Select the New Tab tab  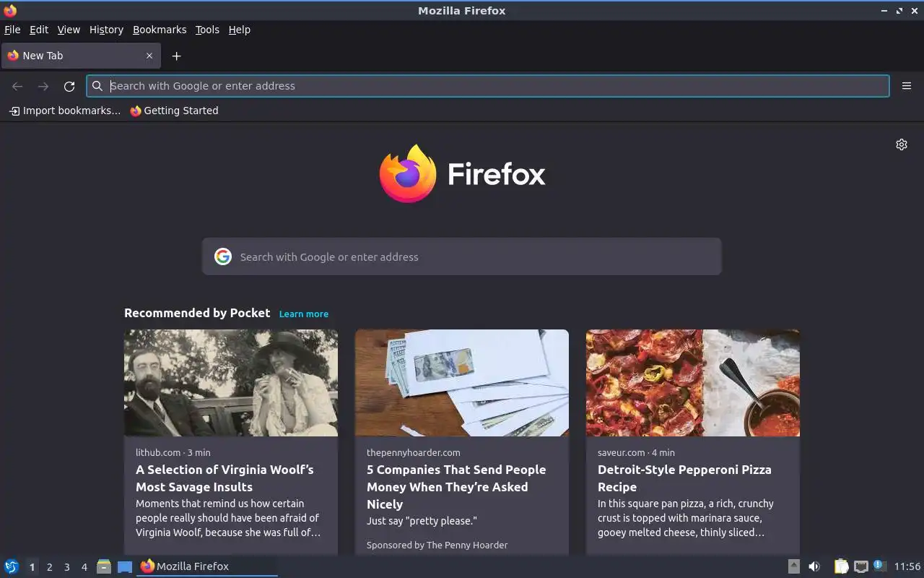click(x=81, y=56)
